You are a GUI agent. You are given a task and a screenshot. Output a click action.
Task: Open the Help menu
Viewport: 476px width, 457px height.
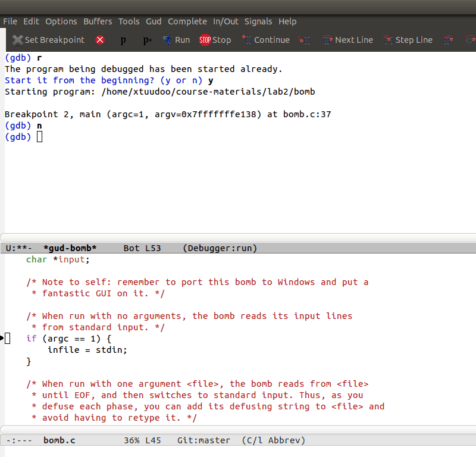[x=287, y=21]
